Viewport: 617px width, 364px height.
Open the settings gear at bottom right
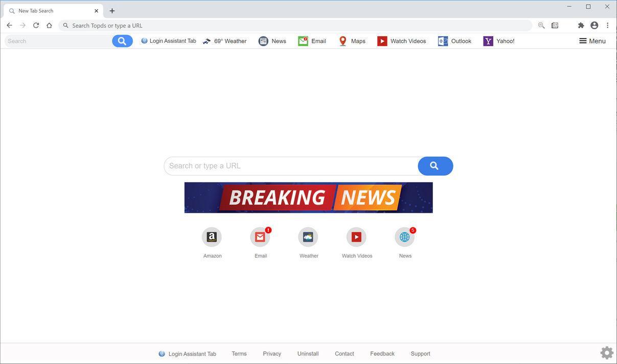coord(607,352)
